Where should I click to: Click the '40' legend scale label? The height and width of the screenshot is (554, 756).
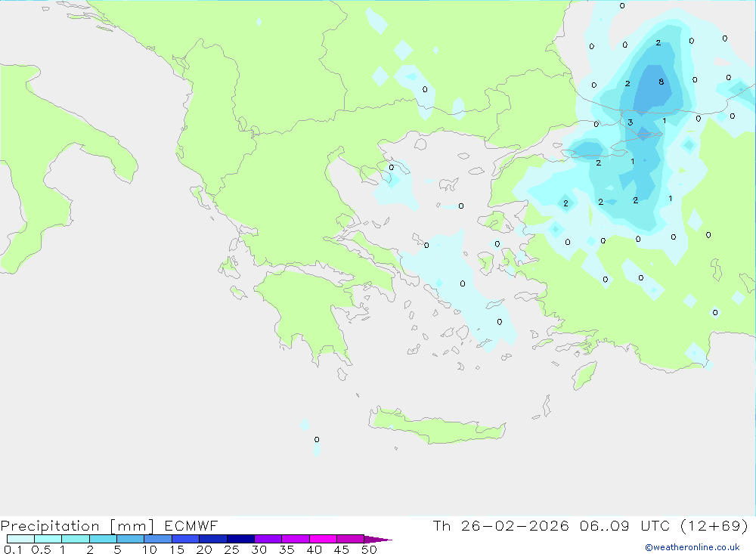[x=314, y=549]
